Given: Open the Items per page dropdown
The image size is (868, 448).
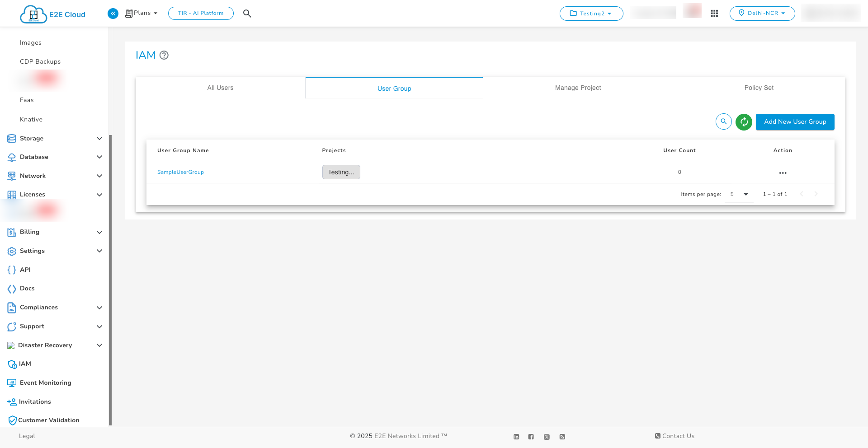Looking at the screenshot, I should click(739, 194).
